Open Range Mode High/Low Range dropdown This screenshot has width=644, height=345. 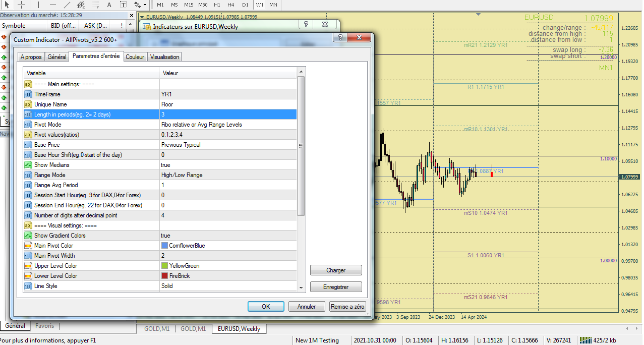coord(228,175)
